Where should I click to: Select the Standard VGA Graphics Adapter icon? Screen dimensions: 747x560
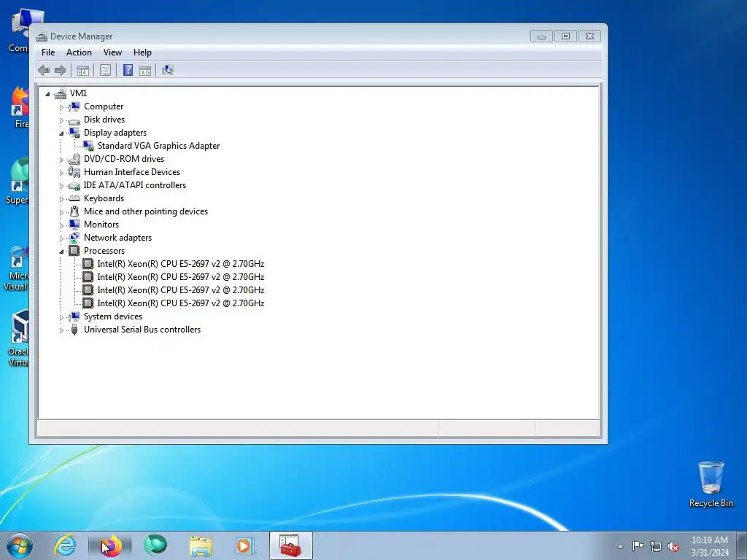tap(88, 146)
